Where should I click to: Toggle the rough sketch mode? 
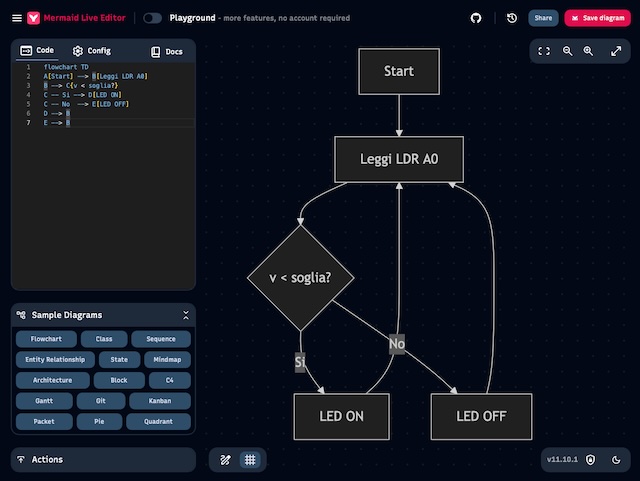pos(226,460)
